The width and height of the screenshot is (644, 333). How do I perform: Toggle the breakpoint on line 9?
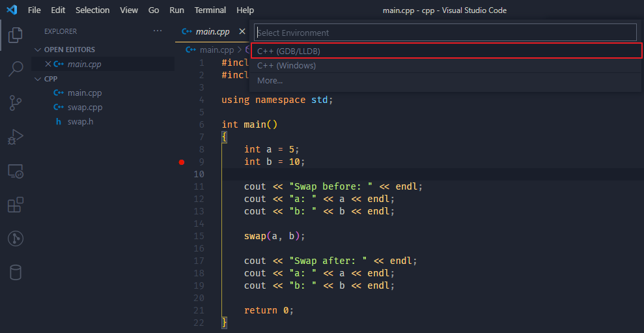click(182, 162)
